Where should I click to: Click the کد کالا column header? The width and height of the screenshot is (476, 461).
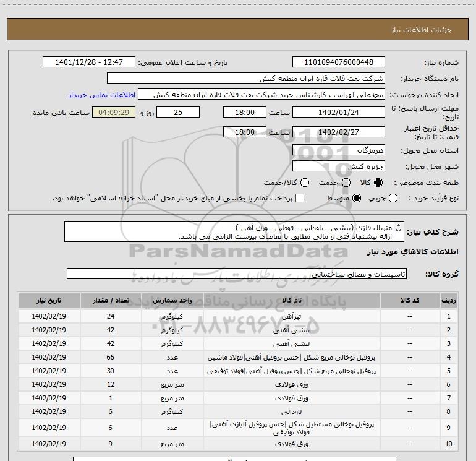click(410, 301)
